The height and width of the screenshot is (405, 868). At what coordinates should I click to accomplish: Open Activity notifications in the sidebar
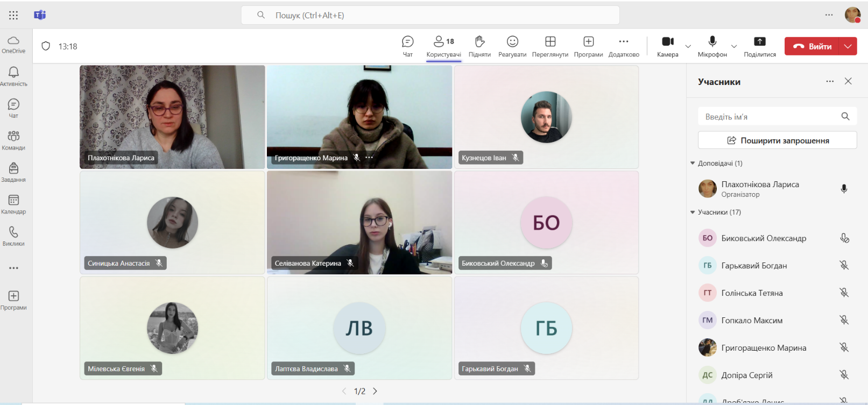point(13,76)
